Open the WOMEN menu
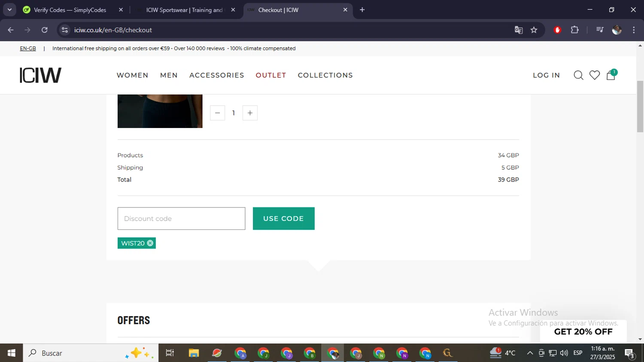 point(133,75)
